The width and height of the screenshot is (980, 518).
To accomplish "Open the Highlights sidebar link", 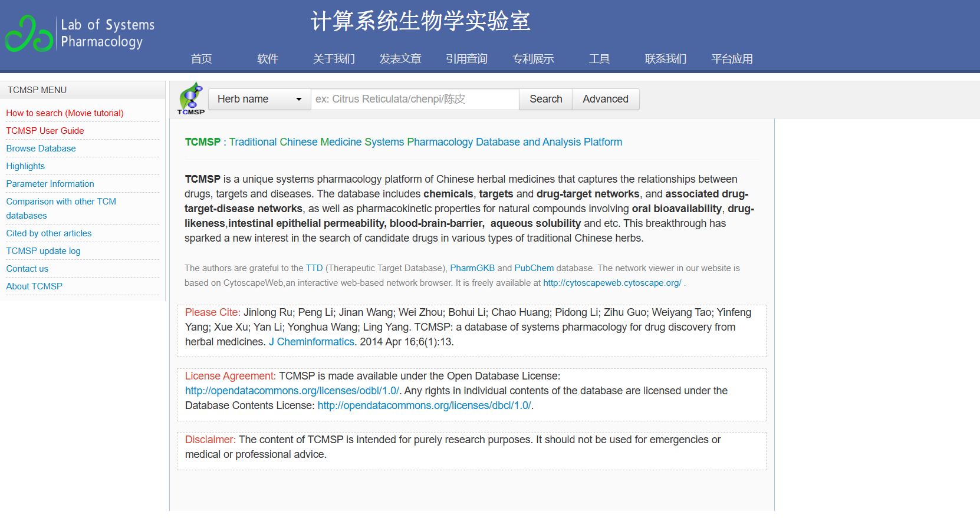I will click(25, 166).
